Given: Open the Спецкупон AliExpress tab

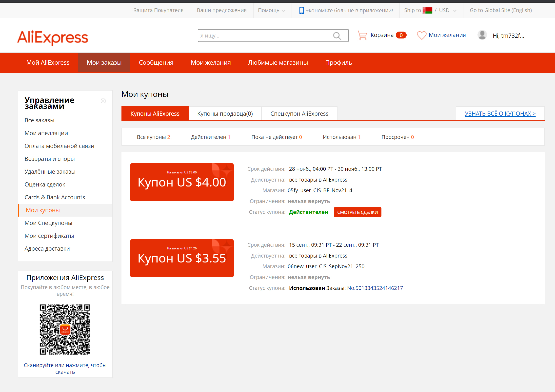Looking at the screenshot, I should (x=299, y=113).
